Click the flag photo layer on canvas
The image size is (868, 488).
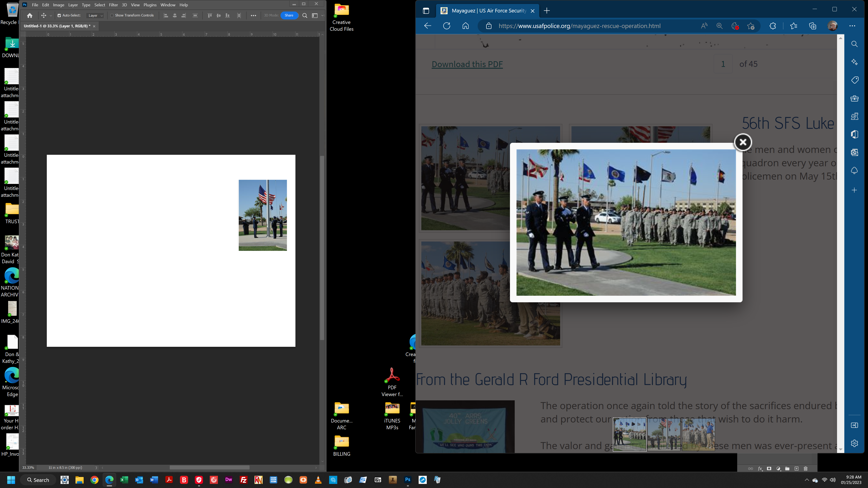tap(263, 215)
